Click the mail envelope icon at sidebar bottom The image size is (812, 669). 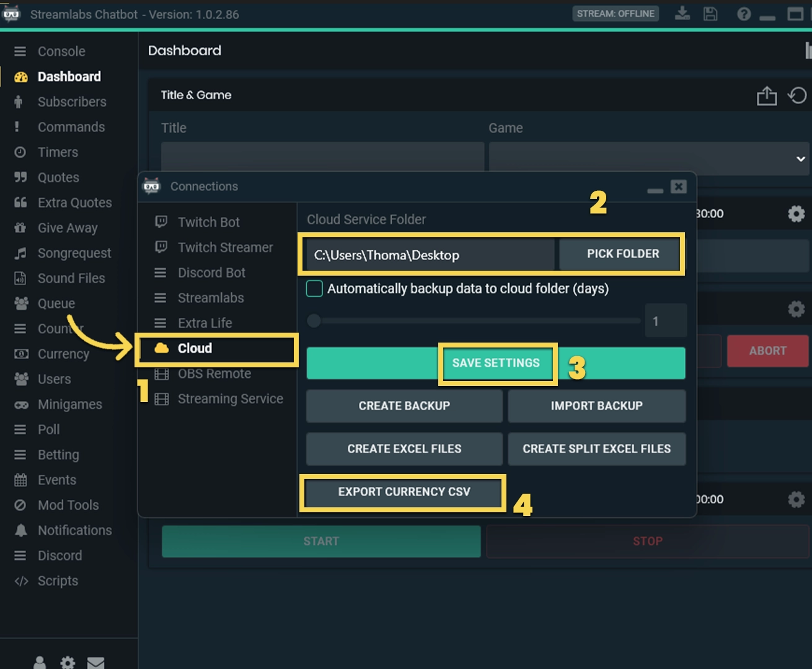[x=95, y=663]
